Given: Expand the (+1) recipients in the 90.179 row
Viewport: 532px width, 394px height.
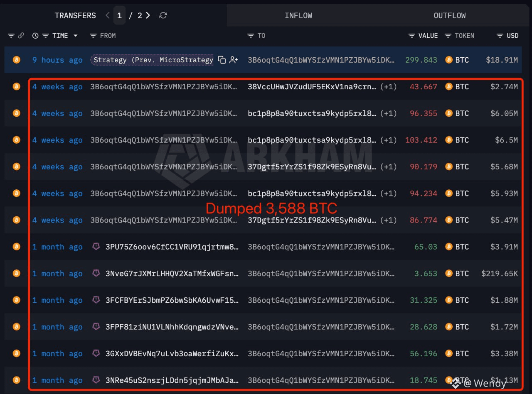Looking at the screenshot, I should [388, 166].
